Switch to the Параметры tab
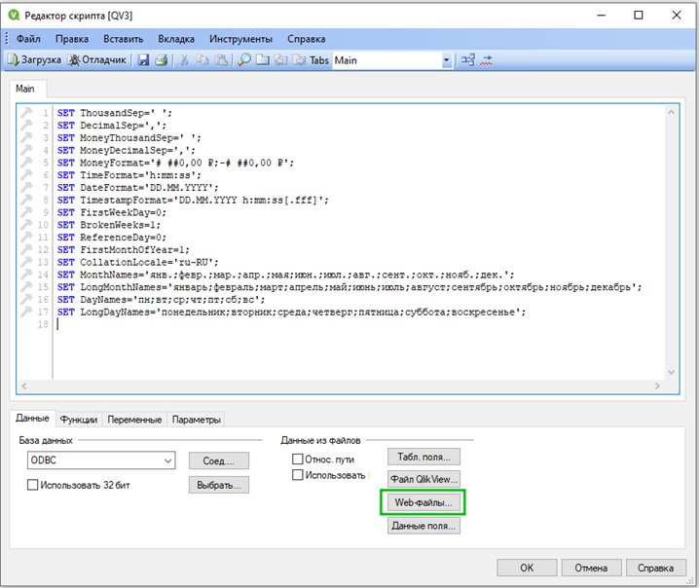Screen dimensions: 700x588 point(197,420)
